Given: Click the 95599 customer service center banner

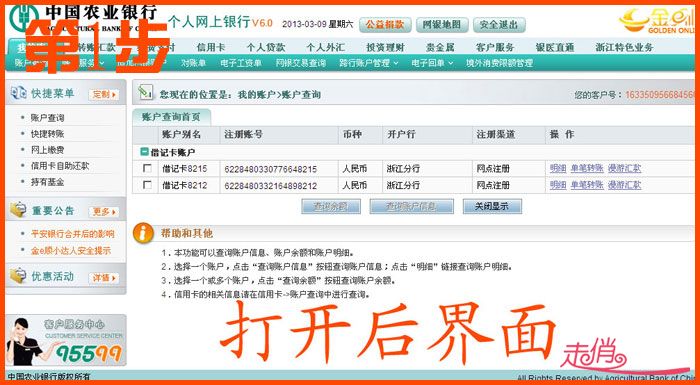Looking at the screenshot, I should click(66, 340).
